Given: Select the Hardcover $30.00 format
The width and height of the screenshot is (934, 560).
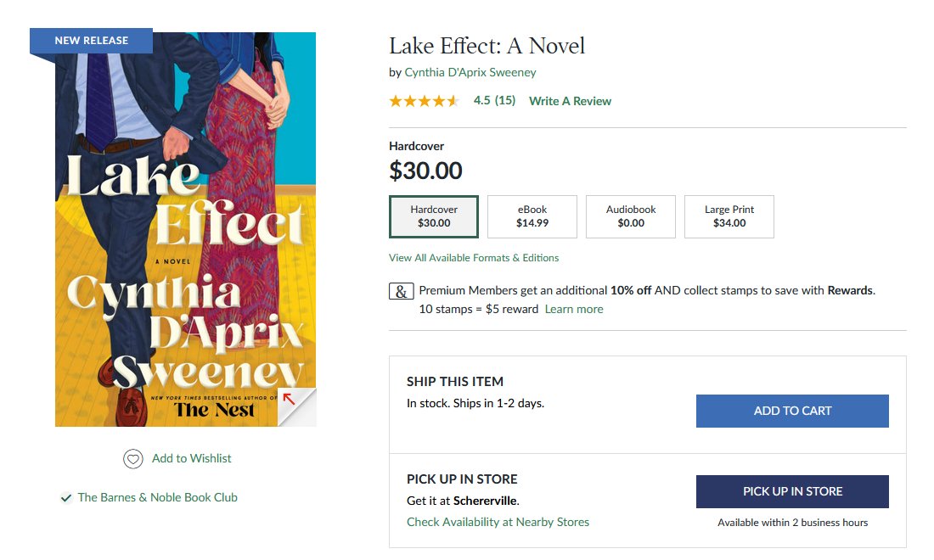Looking at the screenshot, I should [434, 216].
